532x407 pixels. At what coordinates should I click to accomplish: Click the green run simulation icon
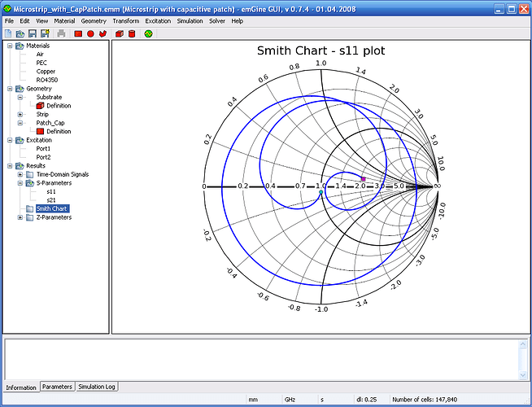coord(148,33)
